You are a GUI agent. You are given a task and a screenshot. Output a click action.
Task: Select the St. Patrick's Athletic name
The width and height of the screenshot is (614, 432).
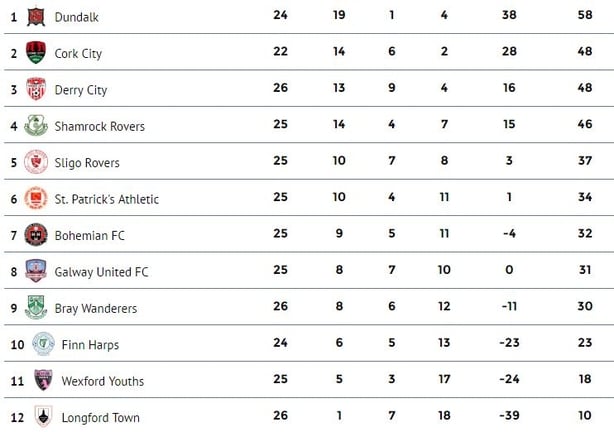point(107,199)
